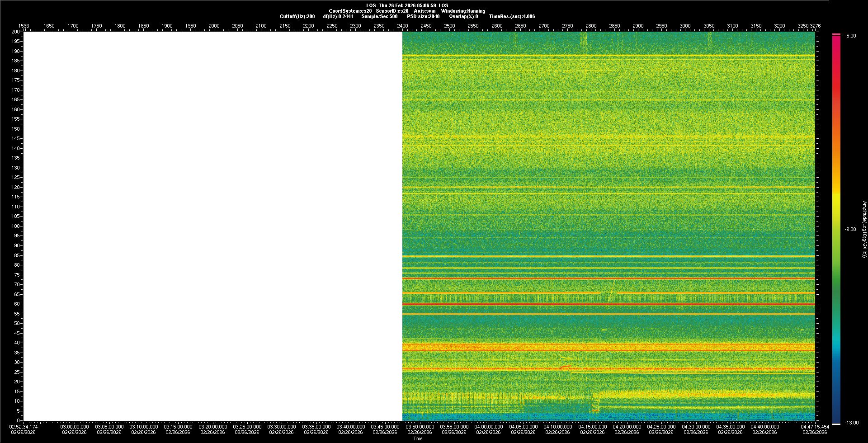The width and height of the screenshot is (868, 443).
Task: Click the Cutoff(Hz):200 parameter text
Action: point(297,16)
